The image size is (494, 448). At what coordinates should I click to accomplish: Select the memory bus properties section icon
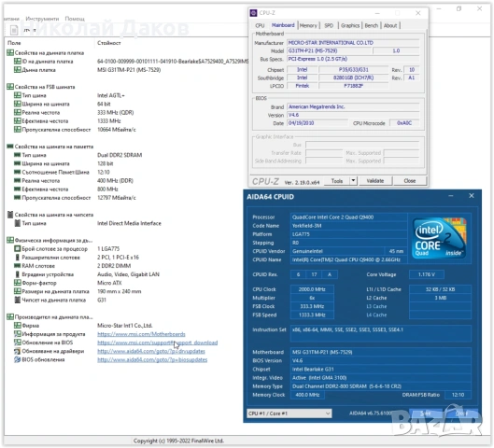point(10,147)
